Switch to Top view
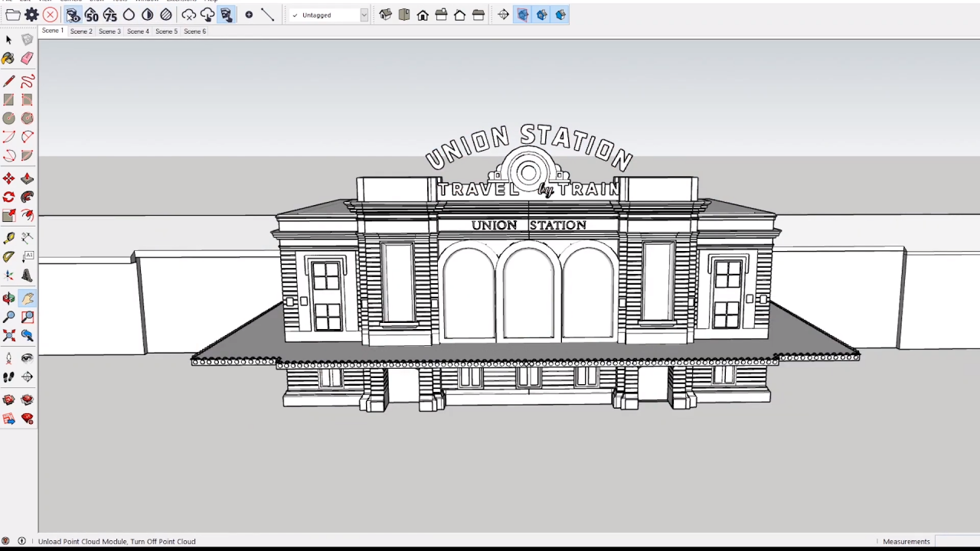Viewport: 980px width, 551px height. click(x=404, y=15)
